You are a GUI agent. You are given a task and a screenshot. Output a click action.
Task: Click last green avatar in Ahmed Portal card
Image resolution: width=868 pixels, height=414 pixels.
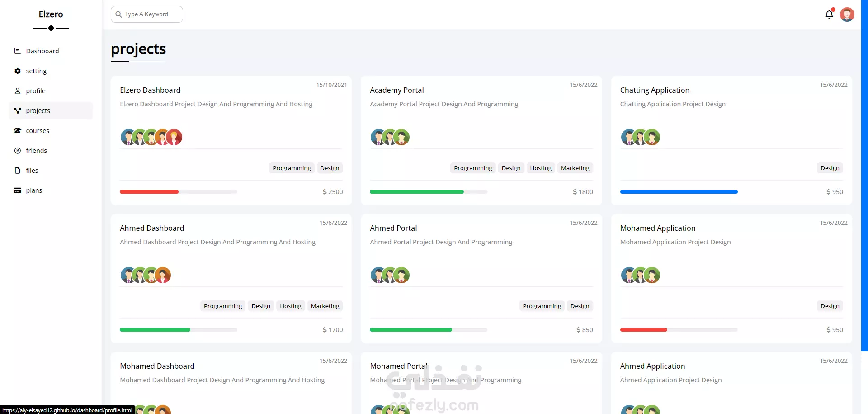(x=401, y=275)
